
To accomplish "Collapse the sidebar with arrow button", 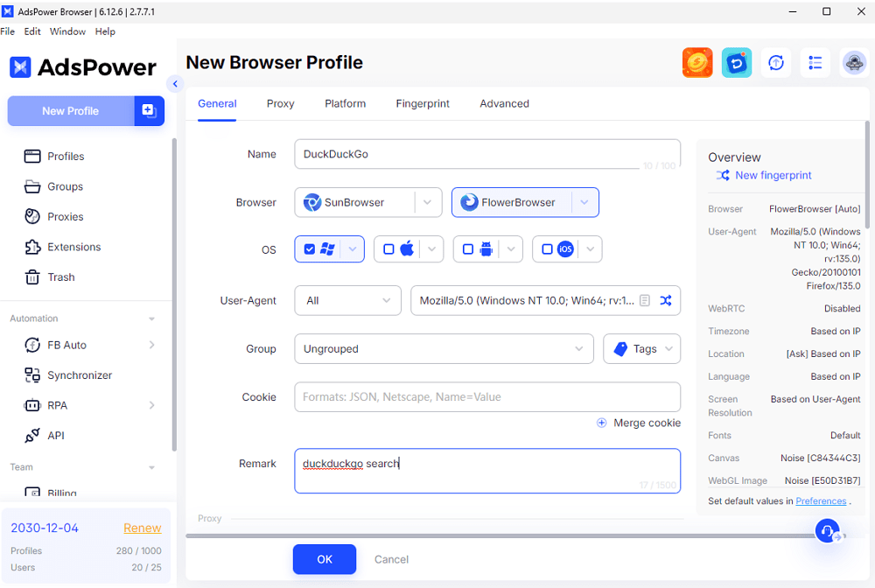I will 175,84.
